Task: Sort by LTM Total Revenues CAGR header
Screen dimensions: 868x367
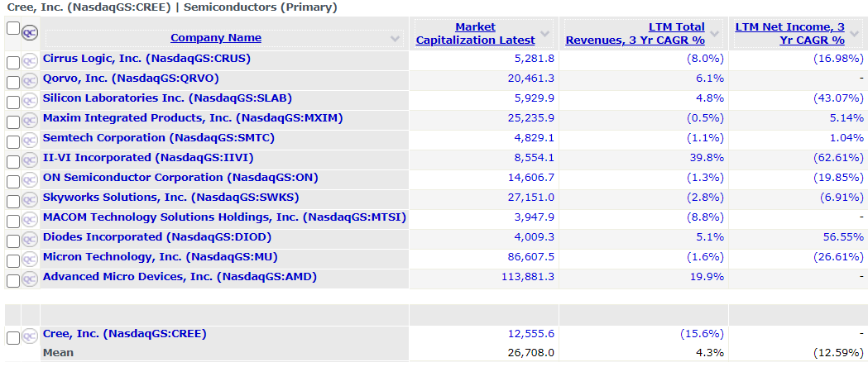Action: pos(635,33)
